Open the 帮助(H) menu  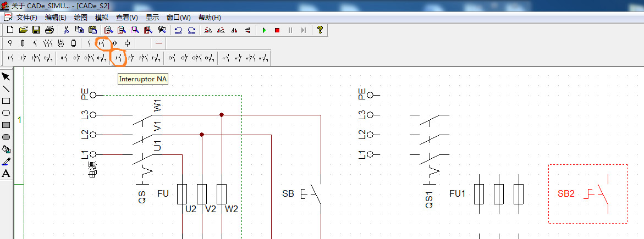tap(210, 18)
